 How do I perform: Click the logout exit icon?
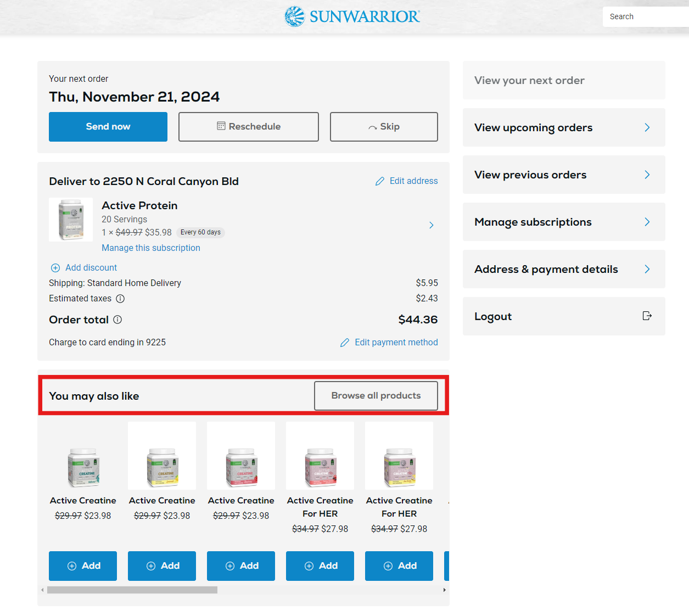[x=647, y=316]
